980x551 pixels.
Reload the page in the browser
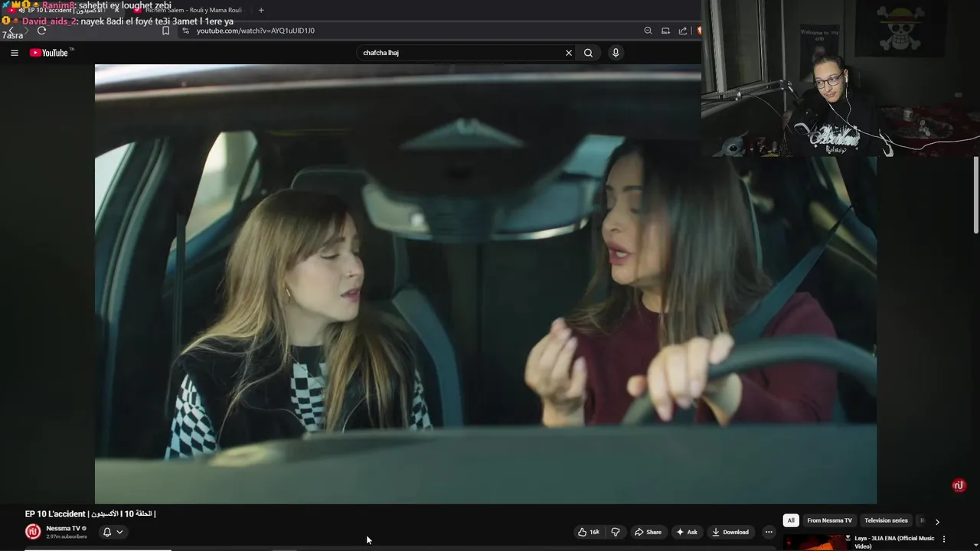[x=41, y=31]
